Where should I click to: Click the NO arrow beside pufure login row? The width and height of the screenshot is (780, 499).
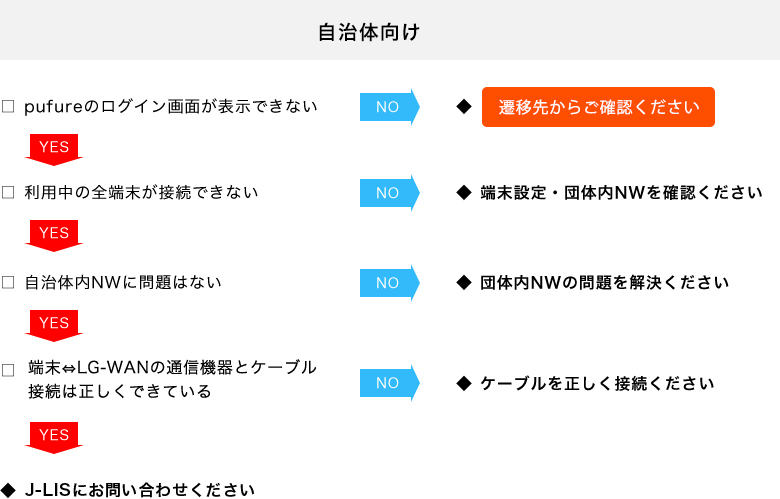390,107
